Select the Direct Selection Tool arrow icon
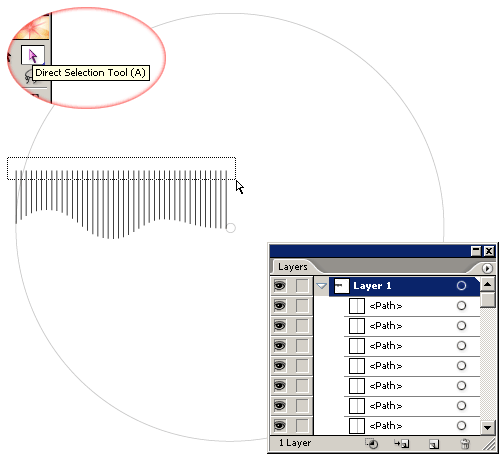This screenshot has width=500, height=460. (33, 55)
